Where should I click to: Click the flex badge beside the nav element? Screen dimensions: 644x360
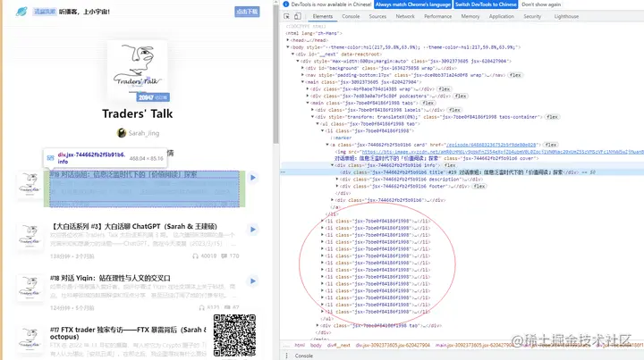point(515,75)
